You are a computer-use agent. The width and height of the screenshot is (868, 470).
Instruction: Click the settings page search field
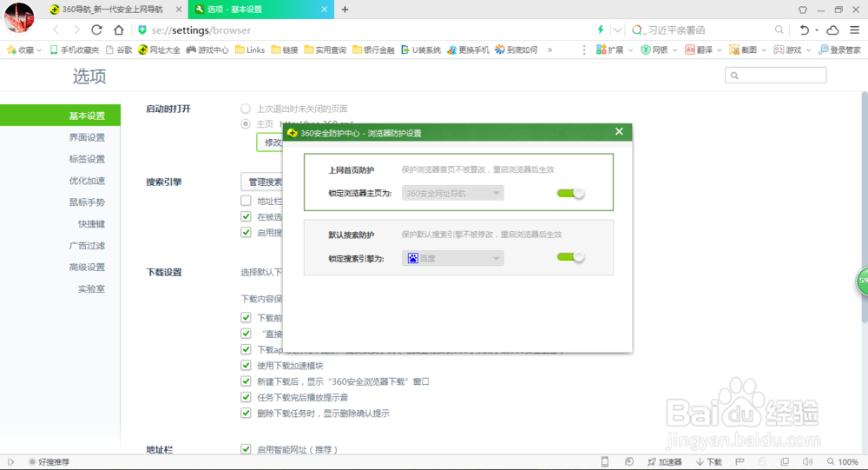(775, 76)
